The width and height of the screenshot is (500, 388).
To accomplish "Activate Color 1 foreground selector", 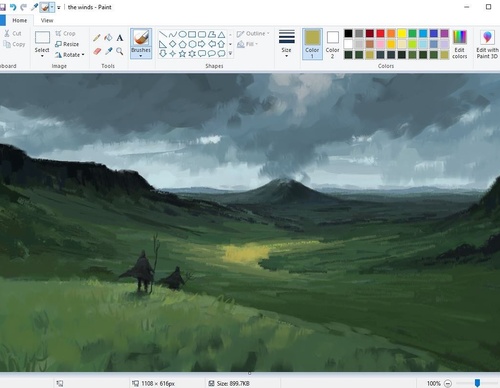I will (312, 44).
